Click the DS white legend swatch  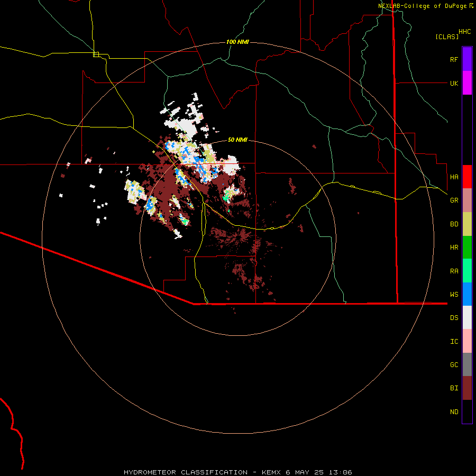[x=467, y=317]
